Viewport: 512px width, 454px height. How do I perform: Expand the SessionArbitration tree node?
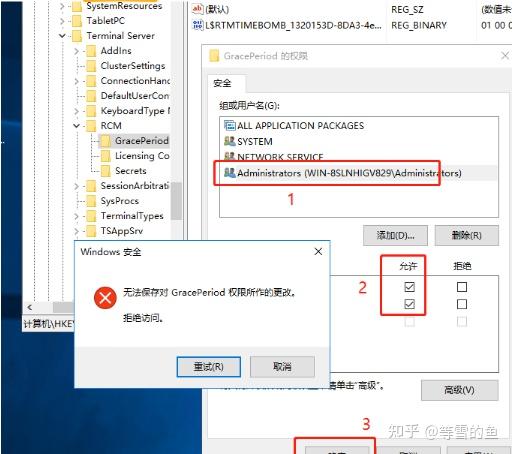tap(76, 186)
